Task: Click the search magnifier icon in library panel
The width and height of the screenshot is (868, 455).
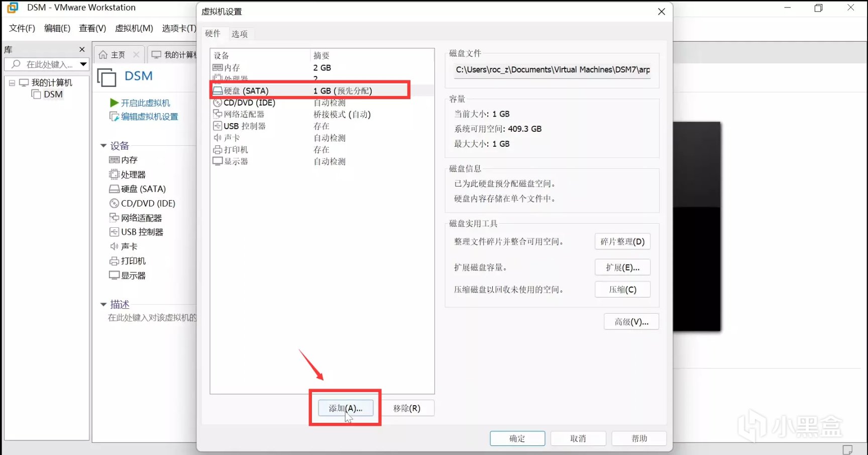Action: click(16, 64)
